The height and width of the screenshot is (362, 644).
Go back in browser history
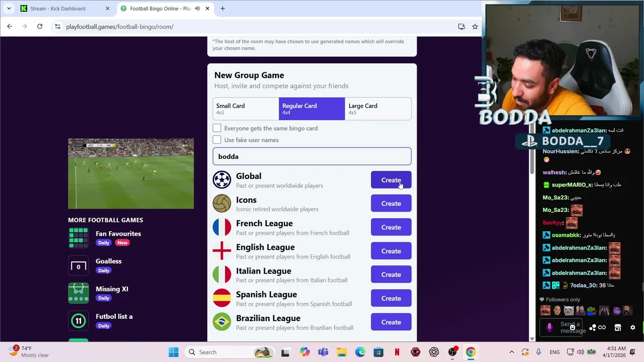pos(10,27)
